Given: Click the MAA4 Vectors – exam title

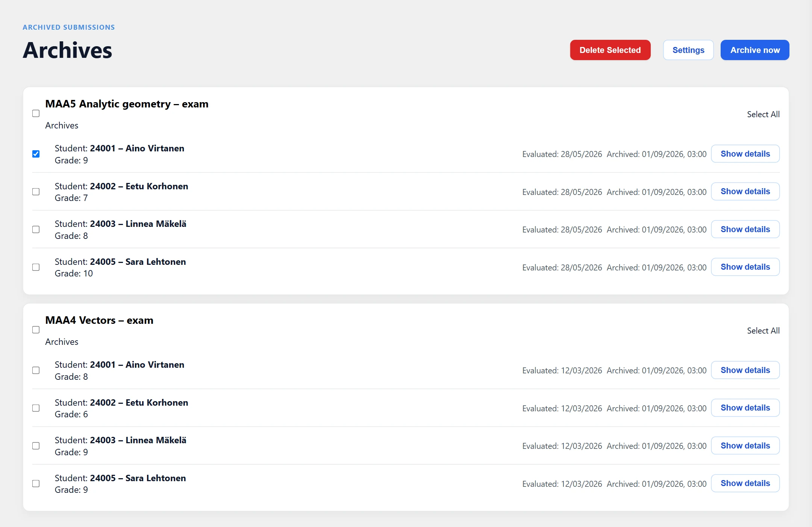Looking at the screenshot, I should pos(99,320).
